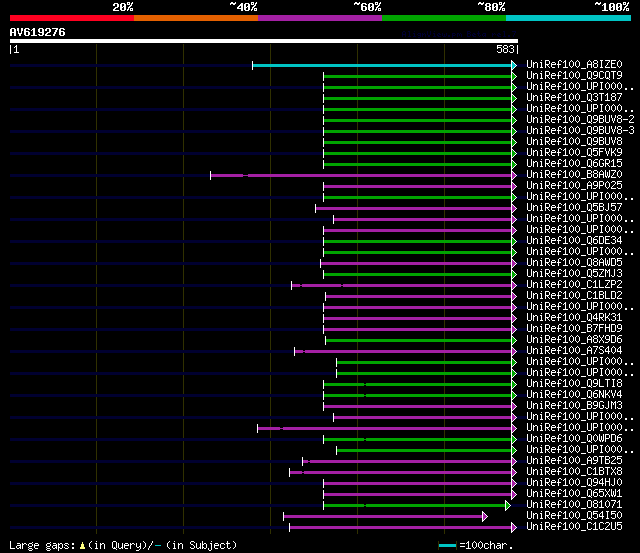Select label UniRef100_C1BLD2
Viewport: 640px width, 553px height.
[x=574, y=296]
